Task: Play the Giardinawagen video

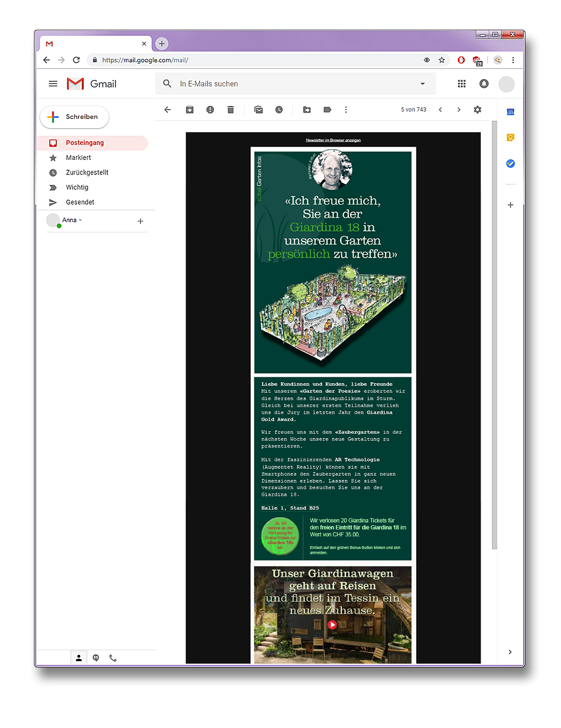Action: coord(332,625)
